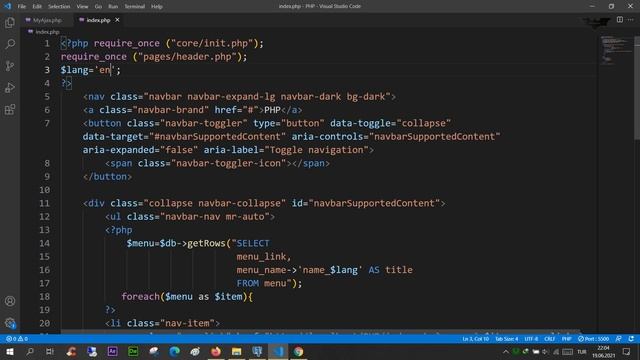Click the index.php breadcrumb
The width and height of the screenshot is (640, 360).
[47, 31]
